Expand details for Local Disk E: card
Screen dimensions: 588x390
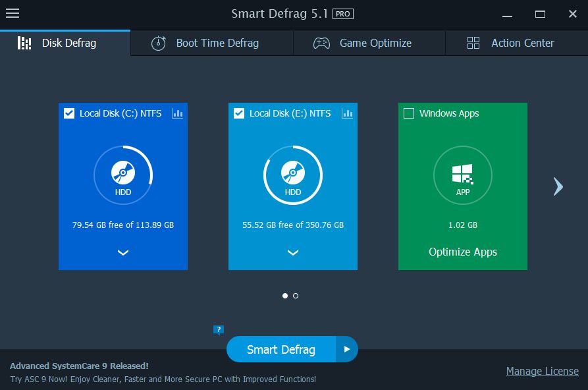click(292, 252)
